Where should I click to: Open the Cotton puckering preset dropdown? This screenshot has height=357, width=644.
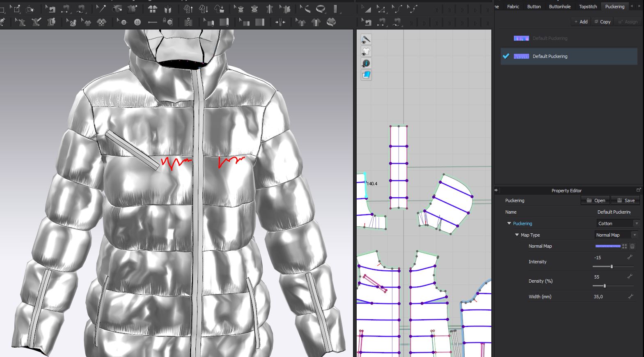tap(618, 223)
